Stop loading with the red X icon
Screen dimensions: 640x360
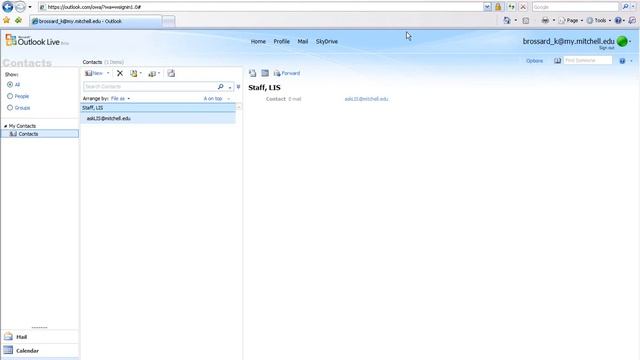[x=523, y=7]
